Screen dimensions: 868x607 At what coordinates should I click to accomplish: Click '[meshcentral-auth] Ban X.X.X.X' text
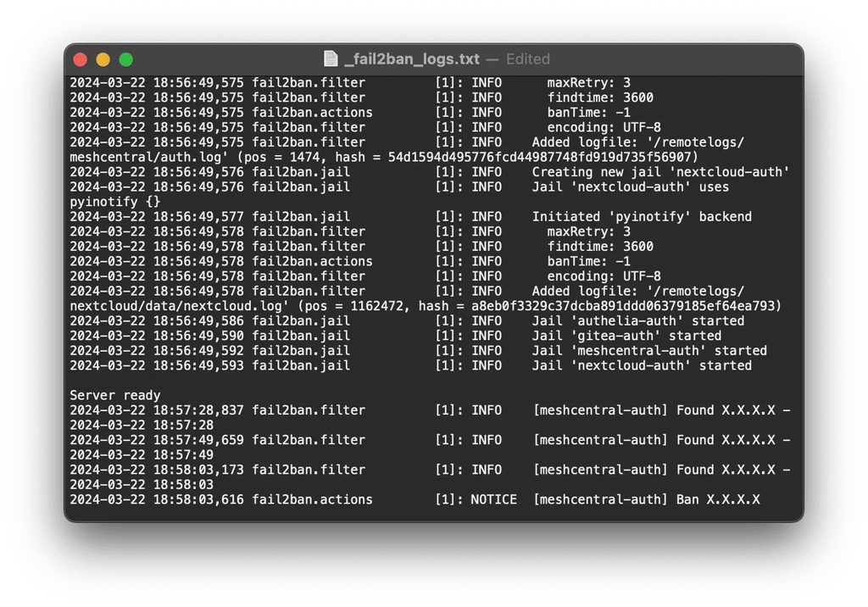pos(647,499)
